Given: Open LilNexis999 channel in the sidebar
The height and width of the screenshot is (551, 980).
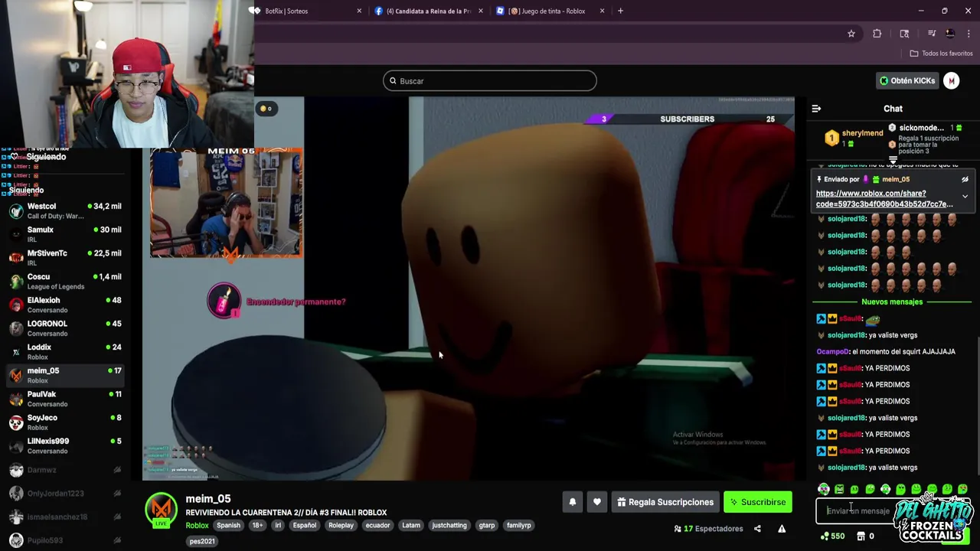Looking at the screenshot, I should click(x=65, y=446).
